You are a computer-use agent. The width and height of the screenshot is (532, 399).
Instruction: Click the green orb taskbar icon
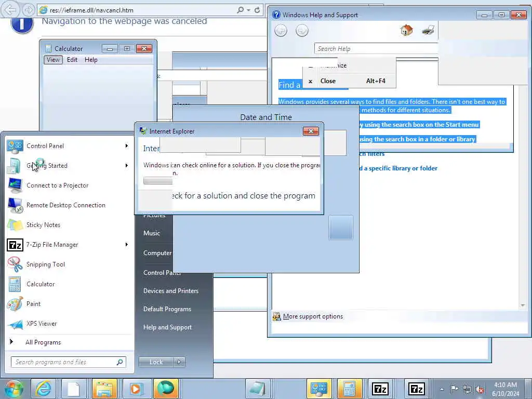[166, 389]
